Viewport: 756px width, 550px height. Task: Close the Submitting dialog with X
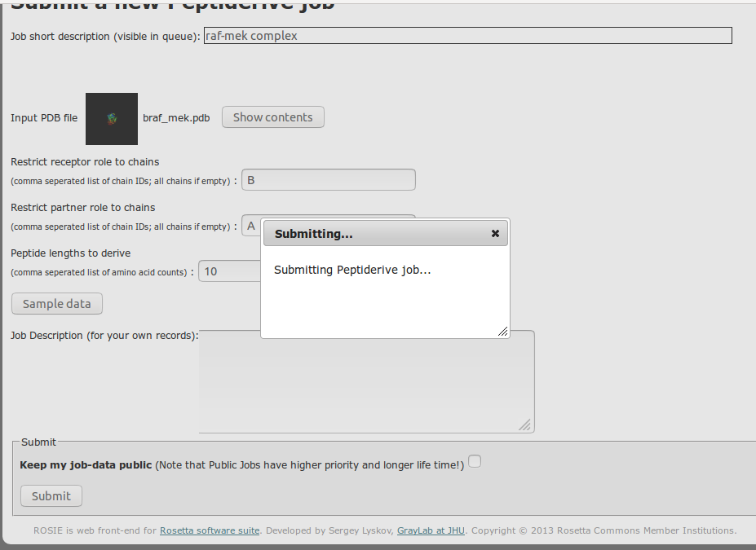pyautogui.click(x=495, y=234)
